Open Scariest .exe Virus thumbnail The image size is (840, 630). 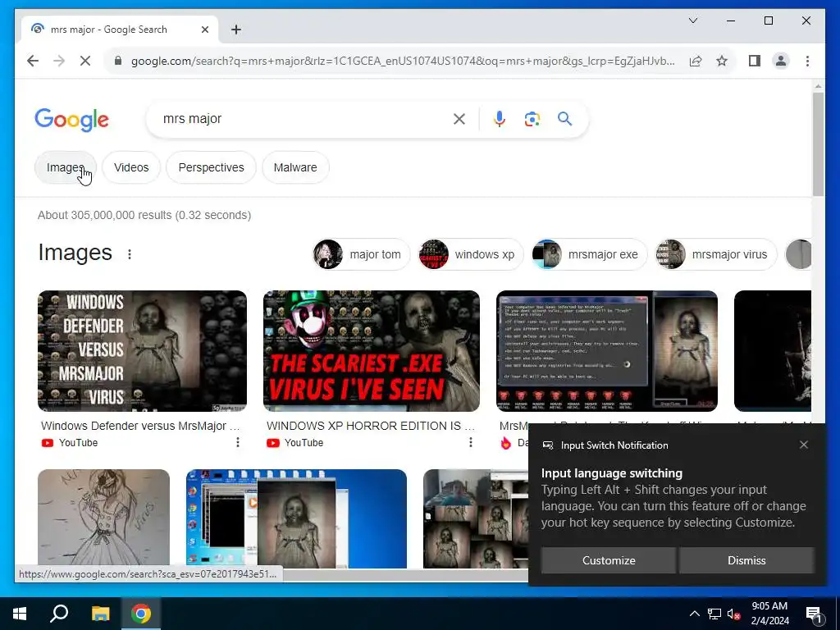372,351
